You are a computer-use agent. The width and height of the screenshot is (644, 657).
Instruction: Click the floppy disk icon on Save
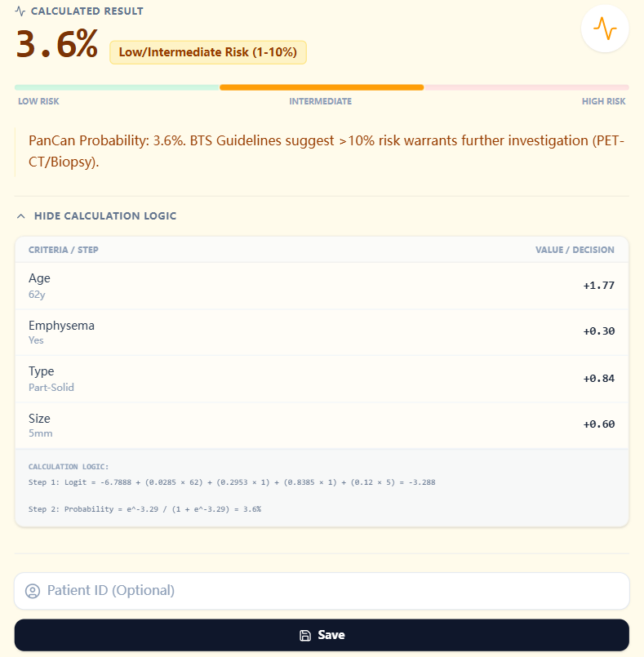coord(305,635)
